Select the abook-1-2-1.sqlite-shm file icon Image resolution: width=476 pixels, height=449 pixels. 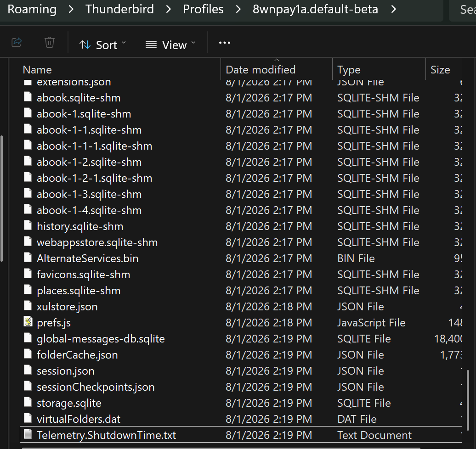coord(28,178)
